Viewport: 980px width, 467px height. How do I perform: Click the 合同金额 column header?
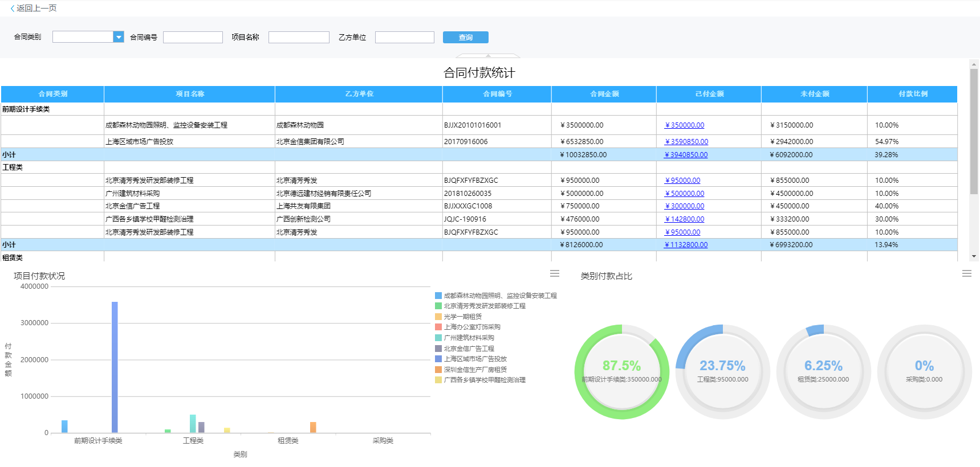click(x=604, y=94)
